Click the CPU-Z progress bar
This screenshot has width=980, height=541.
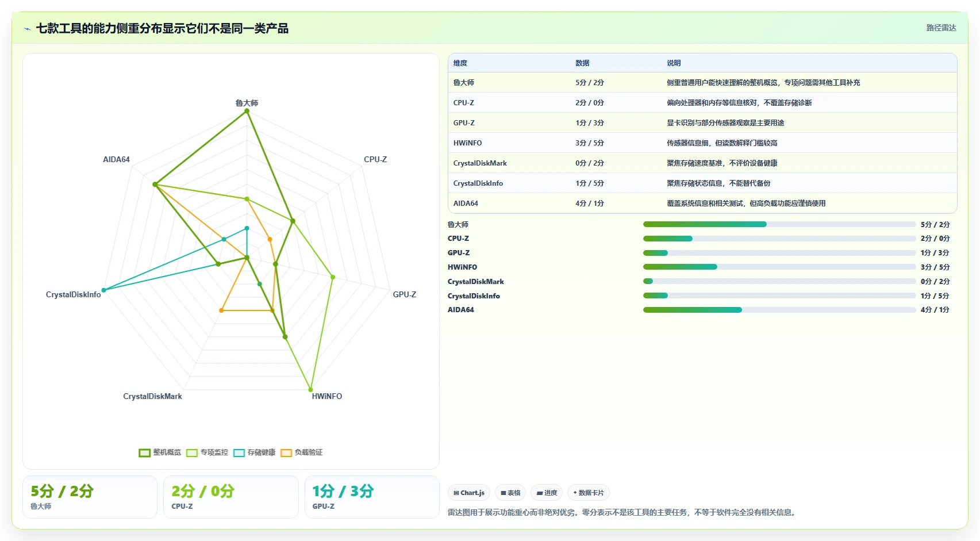[x=779, y=239]
